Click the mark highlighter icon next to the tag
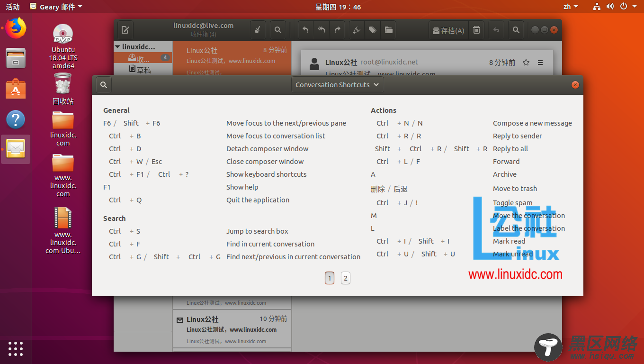Screen dimensions: 644x364 (357, 30)
